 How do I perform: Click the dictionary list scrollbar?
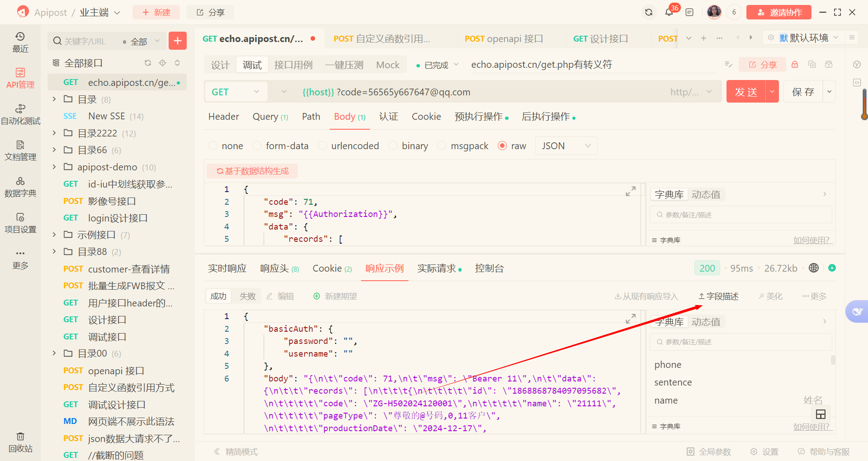point(833,360)
